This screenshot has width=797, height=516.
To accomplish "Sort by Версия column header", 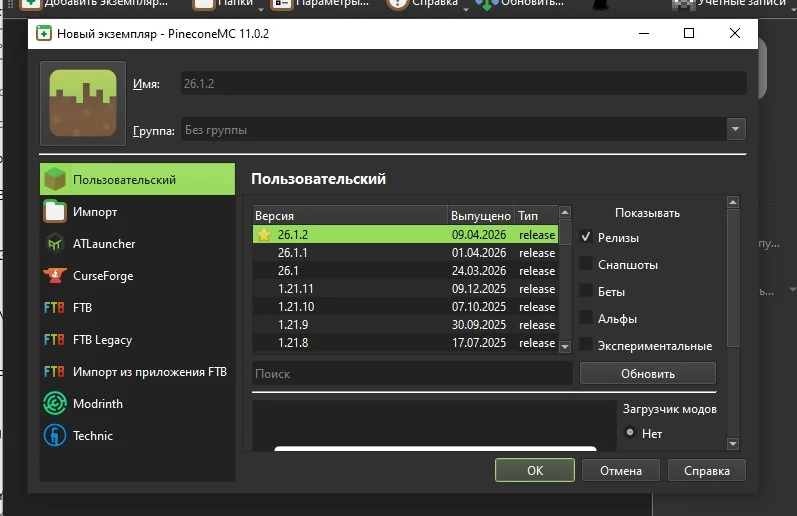I will point(350,216).
